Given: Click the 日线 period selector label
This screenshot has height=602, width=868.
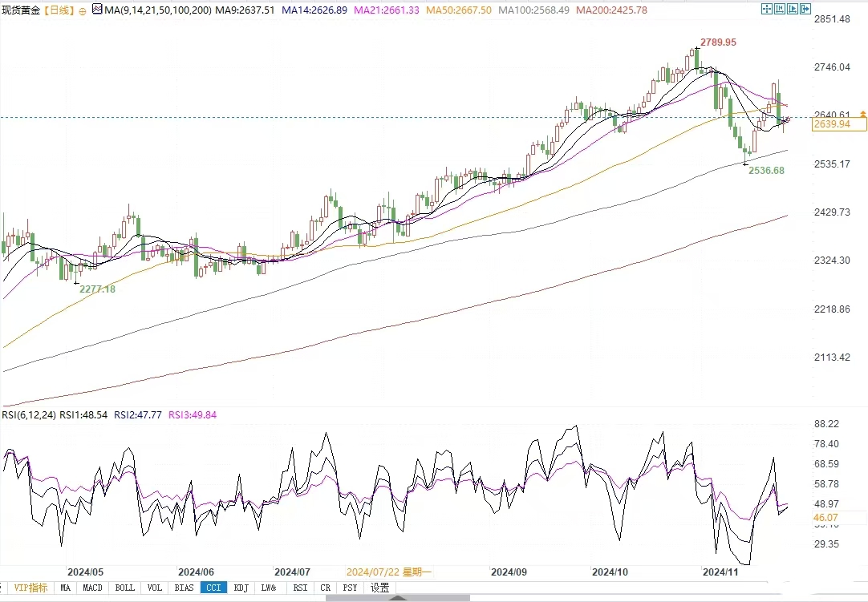Looking at the screenshot, I should (x=59, y=10).
